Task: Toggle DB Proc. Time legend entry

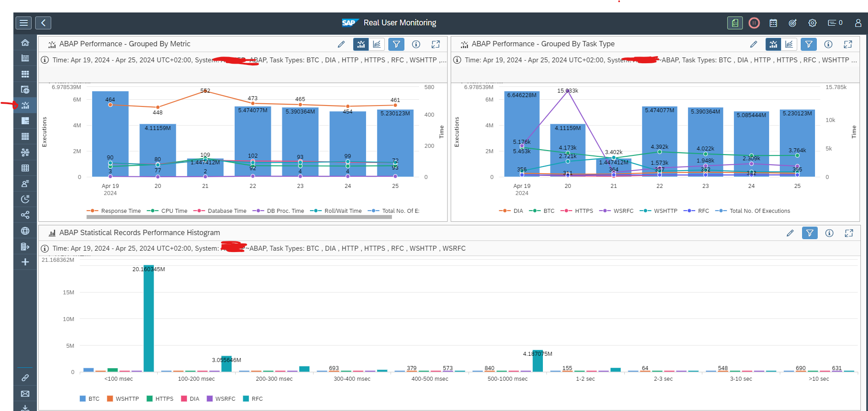Action: pyautogui.click(x=278, y=211)
